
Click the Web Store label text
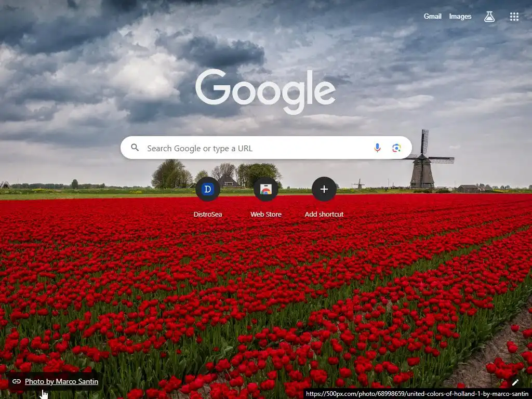click(266, 215)
